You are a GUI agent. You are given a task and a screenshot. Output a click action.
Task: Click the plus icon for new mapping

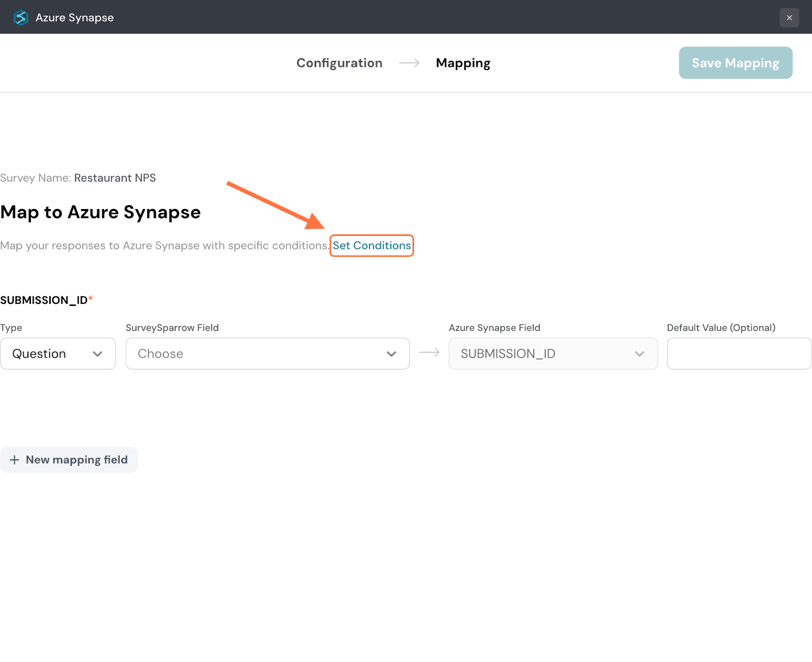tap(15, 460)
